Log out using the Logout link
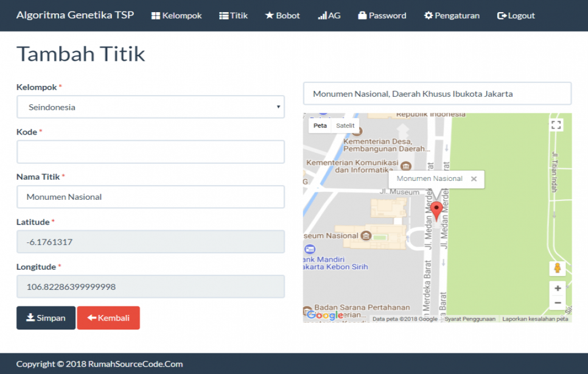This screenshot has height=374, width=588. click(x=516, y=16)
